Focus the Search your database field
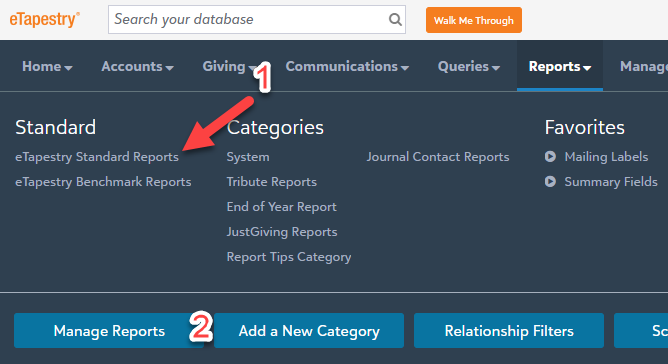The height and width of the screenshot is (364, 668). pos(256,20)
